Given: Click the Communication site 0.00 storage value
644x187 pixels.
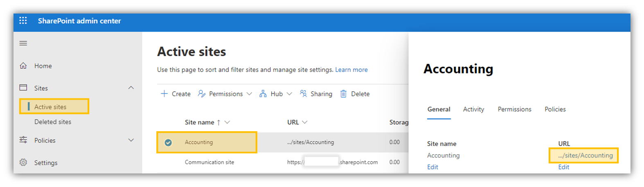Looking at the screenshot, I should pos(394,162).
